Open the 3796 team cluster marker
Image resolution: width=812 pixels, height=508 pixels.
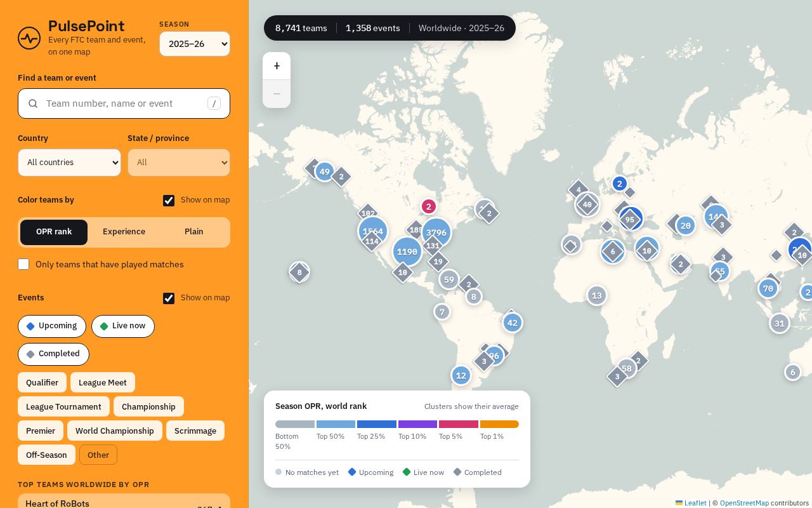click(x=436, y=232)
